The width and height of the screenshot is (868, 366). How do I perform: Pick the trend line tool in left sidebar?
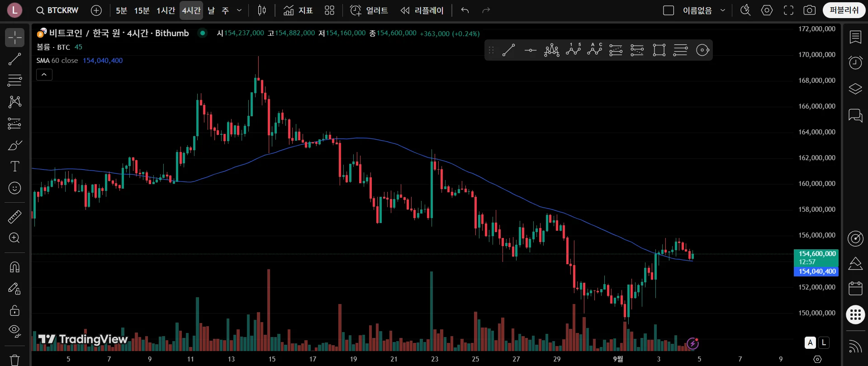coord(15,59)
